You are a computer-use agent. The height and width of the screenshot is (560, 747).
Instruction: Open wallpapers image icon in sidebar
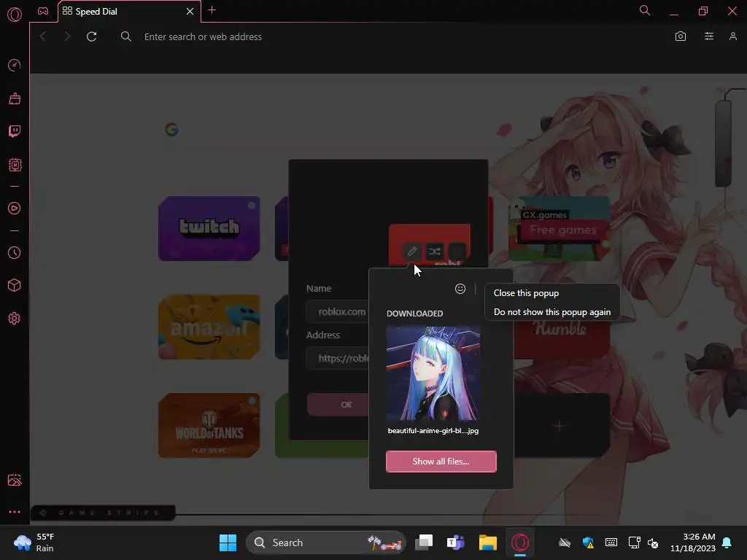[15, 480]
